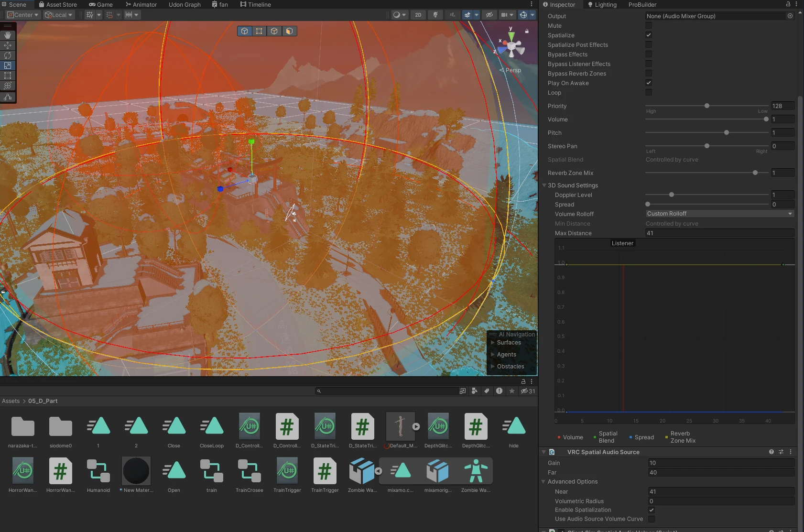Select the Humanoid avatar mask asset
The image size is (804, 532).
tap(98, 475)
